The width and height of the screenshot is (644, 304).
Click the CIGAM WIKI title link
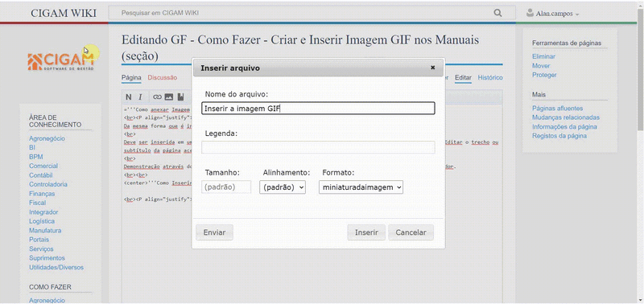(64, 13)
